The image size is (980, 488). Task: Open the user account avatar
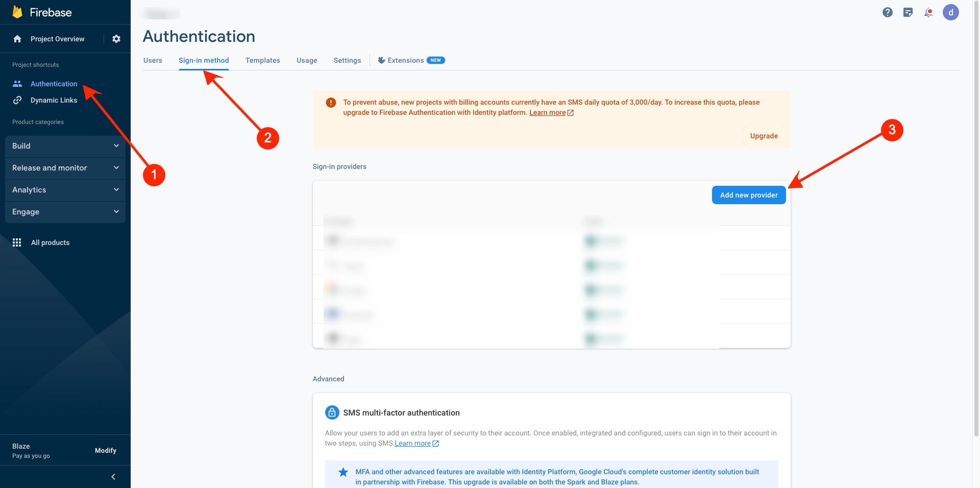pos(950,12)
